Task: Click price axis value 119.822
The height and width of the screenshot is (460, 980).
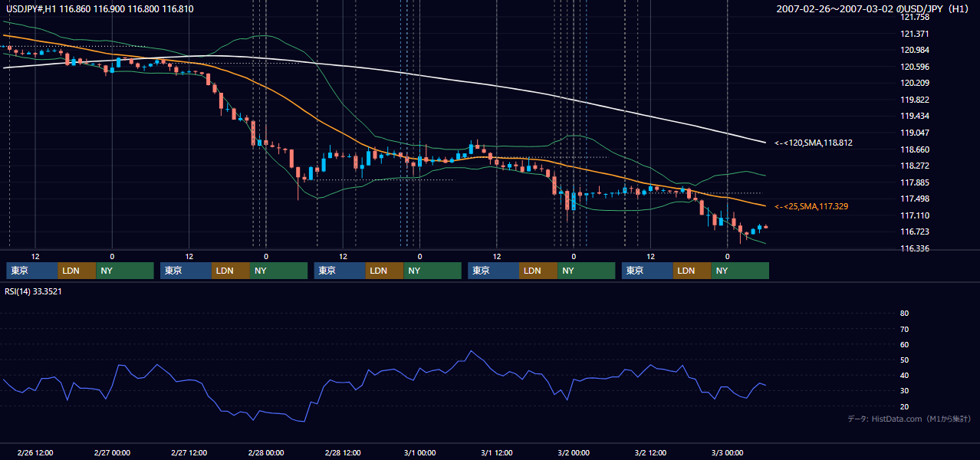Action: 914,100
